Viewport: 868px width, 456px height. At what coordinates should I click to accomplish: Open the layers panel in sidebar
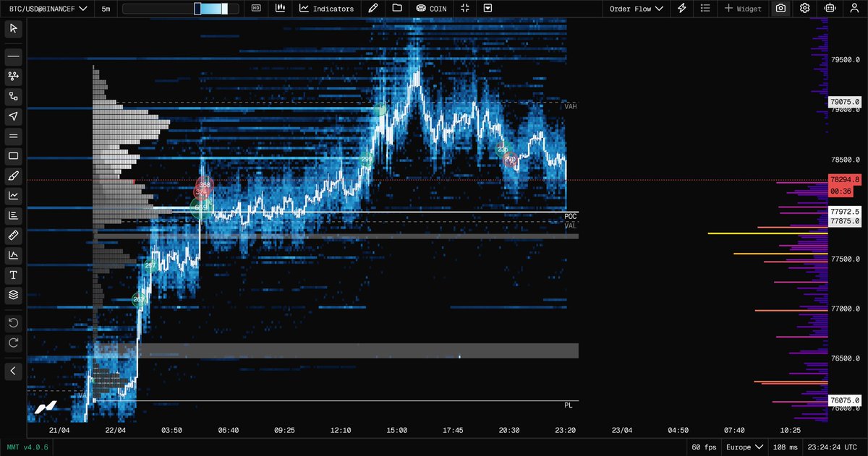coord(14,295)
